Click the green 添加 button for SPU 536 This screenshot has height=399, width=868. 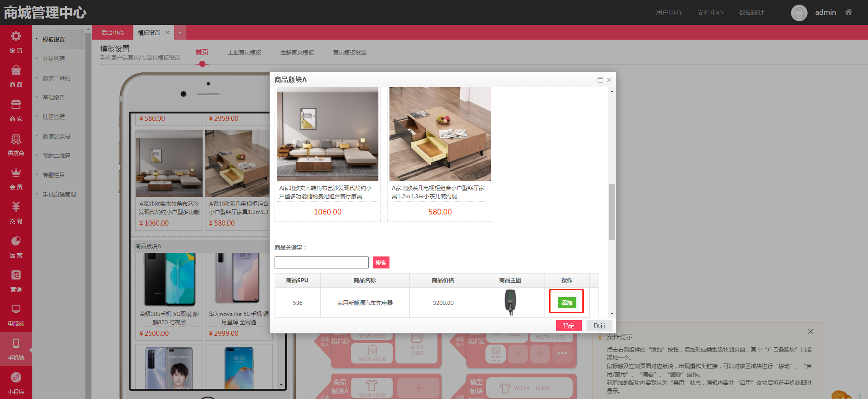coord(567,303)
